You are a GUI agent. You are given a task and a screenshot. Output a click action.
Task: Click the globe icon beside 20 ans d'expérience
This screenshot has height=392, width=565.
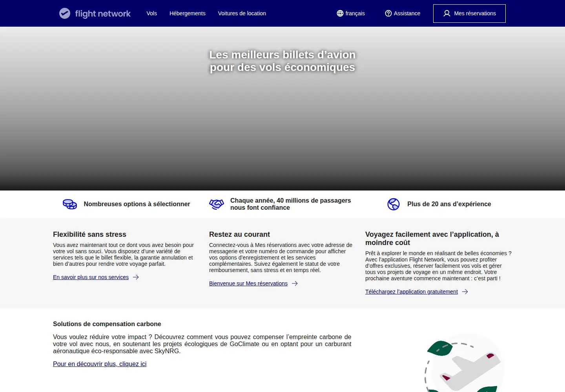point(394,204)
